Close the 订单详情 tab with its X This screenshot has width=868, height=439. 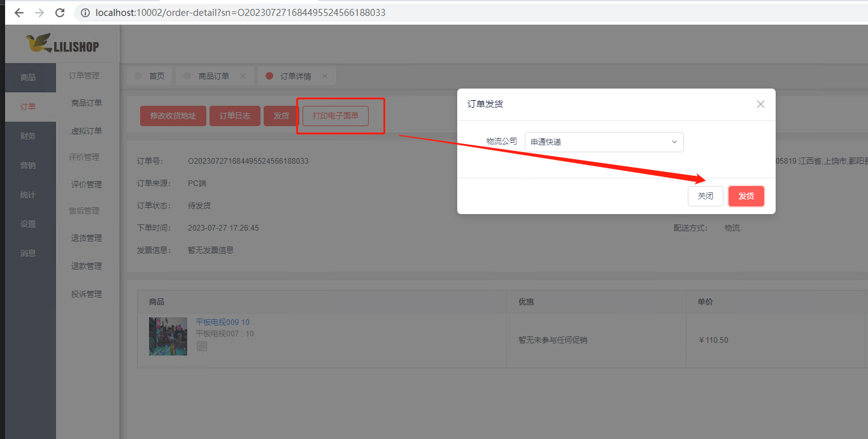tap(325, 76)
